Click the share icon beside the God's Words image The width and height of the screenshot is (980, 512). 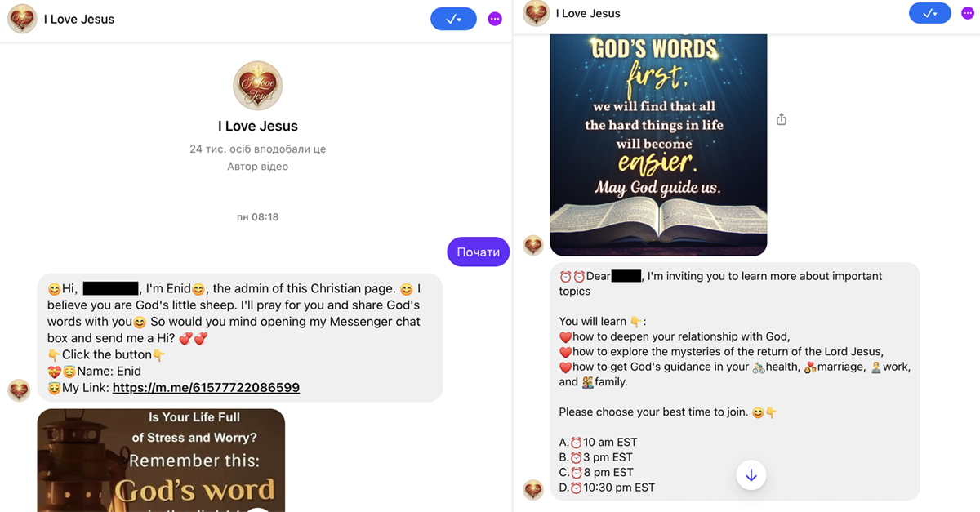coord(782,119)
